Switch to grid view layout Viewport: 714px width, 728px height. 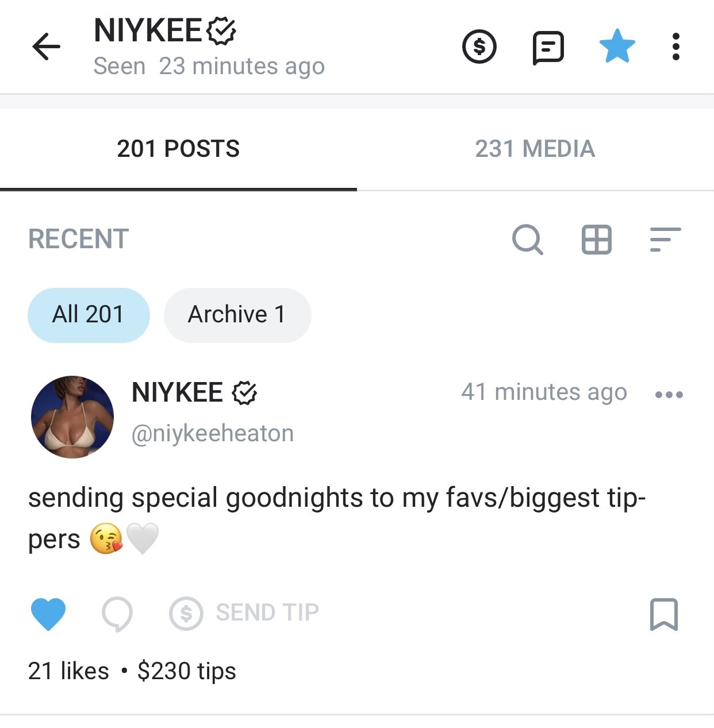596,239
